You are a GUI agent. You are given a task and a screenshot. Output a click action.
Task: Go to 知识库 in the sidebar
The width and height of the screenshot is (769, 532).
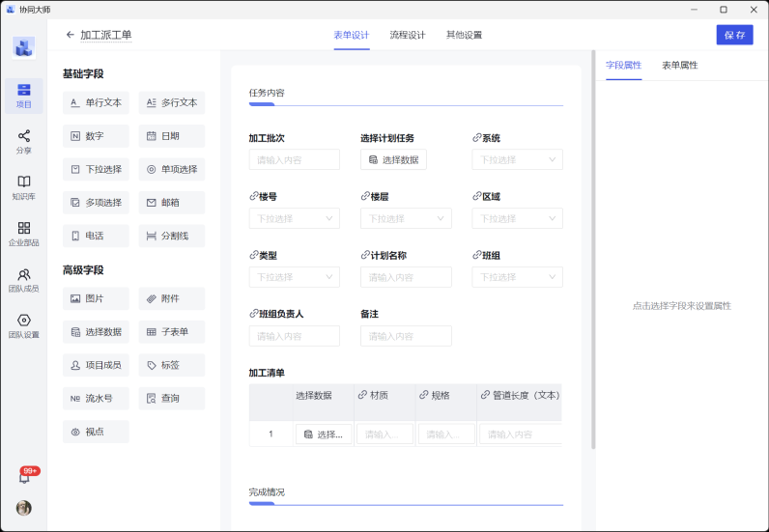[x=24, y=187]
